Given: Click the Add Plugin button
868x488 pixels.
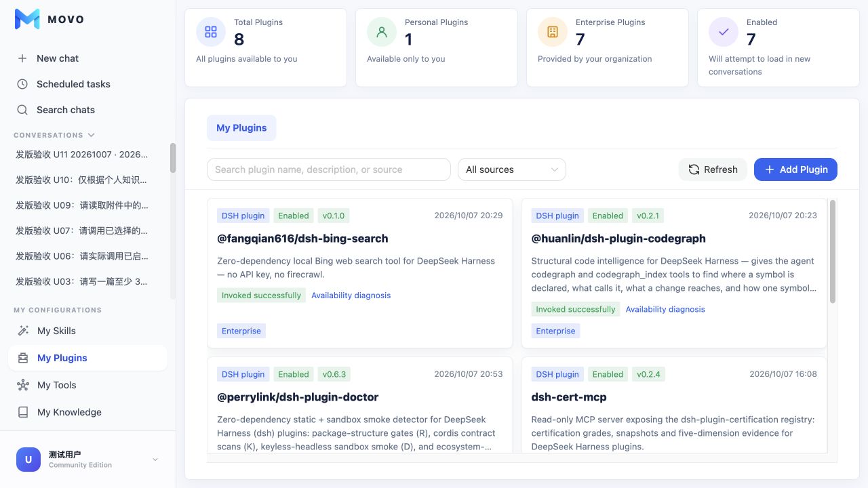Looking at the screenshot, I should tap(795, 169).
